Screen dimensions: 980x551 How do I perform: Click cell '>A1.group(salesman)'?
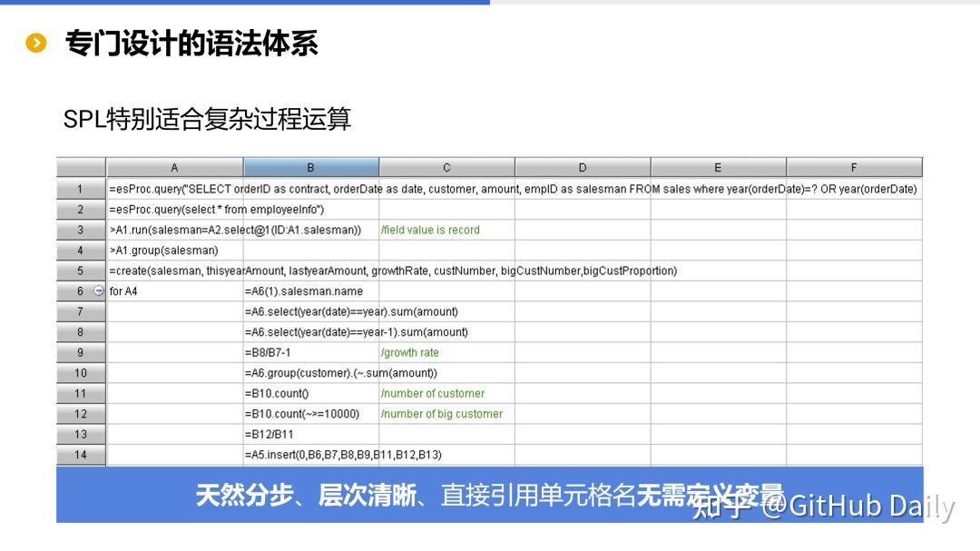163,251
